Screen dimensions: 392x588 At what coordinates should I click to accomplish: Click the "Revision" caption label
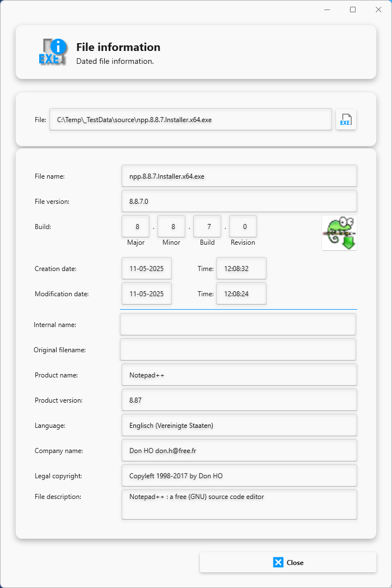point(242,242)
